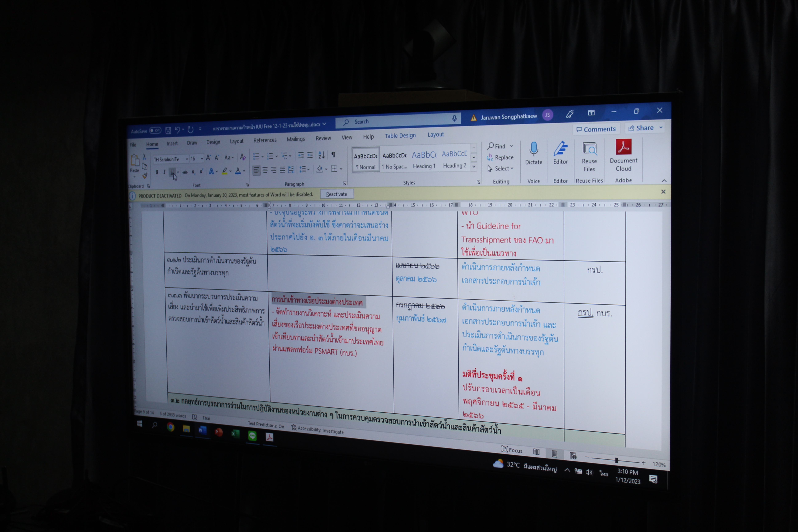Expand the font size dropdown

202,159
